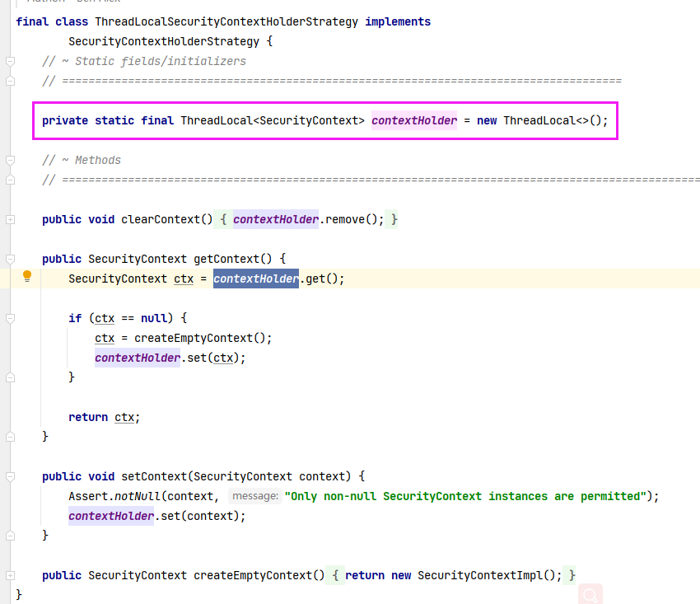Click the selected contextHolder in getContext

tap(256, 279)
